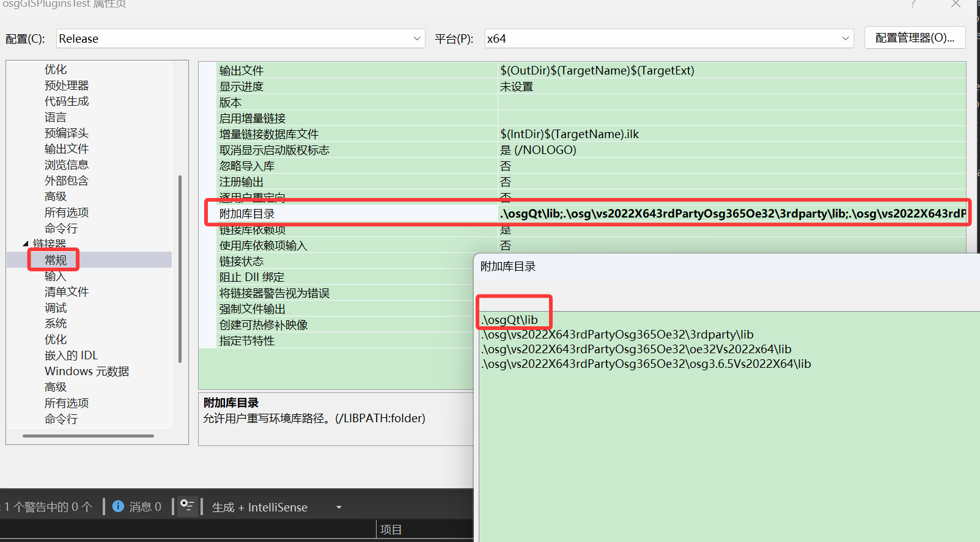Image resolution: width=980 pixels, height=542 pixels.
Task: Open the 平台 x64 dropdown
Action: [669, 38]
